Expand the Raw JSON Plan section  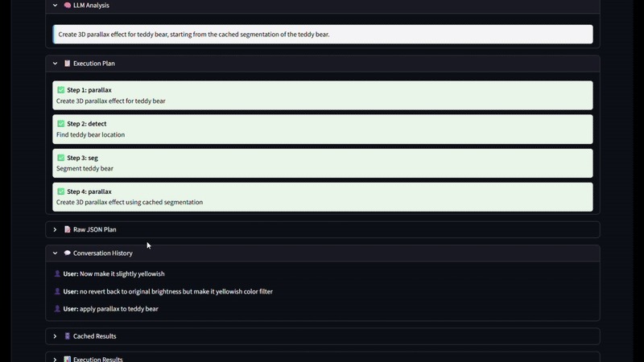pyautogui.click(x=55, y=229)
